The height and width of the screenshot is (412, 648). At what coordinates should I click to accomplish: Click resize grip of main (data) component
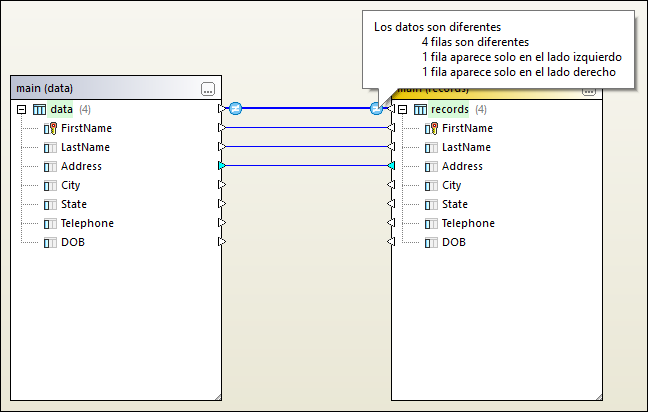coord(218,397)
